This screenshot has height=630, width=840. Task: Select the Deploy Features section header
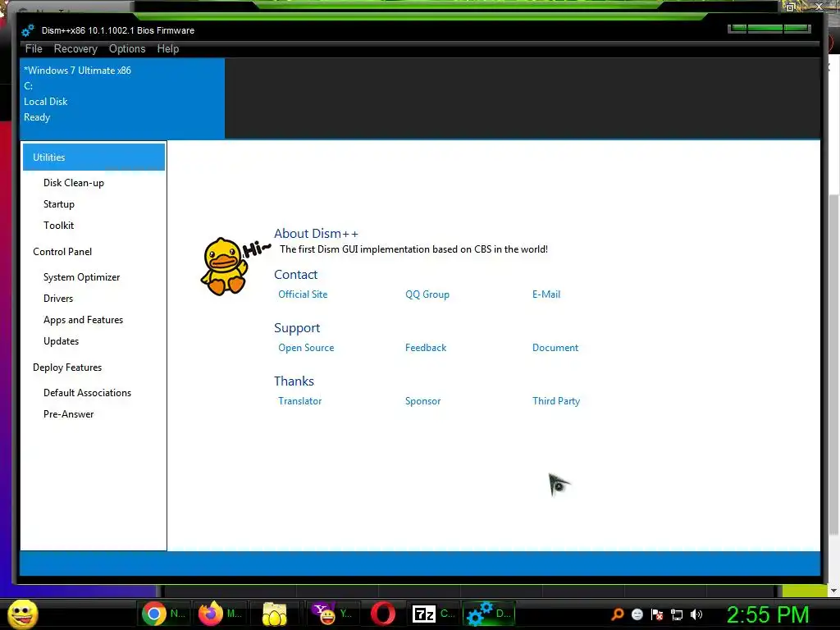click(x=67, y=367)
